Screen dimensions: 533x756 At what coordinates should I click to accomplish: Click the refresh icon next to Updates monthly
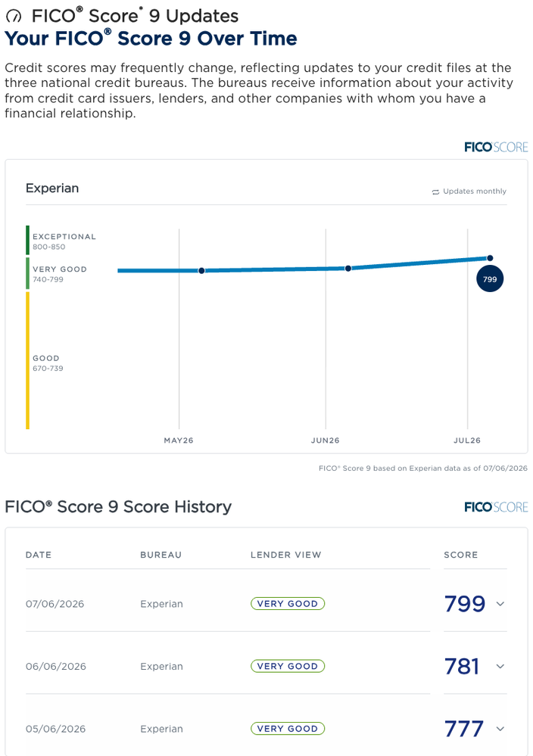tap(435, 192)
